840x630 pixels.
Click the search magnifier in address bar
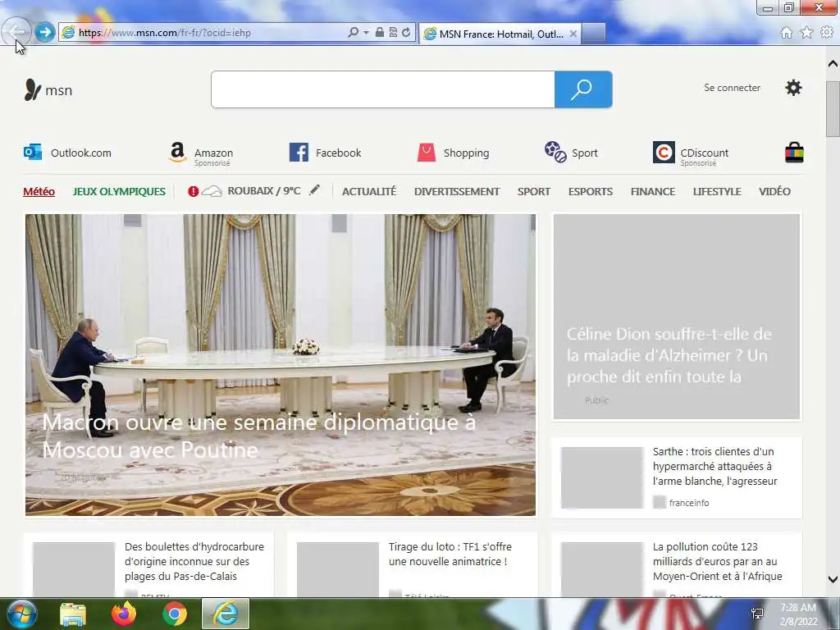[x=353, y=32]
